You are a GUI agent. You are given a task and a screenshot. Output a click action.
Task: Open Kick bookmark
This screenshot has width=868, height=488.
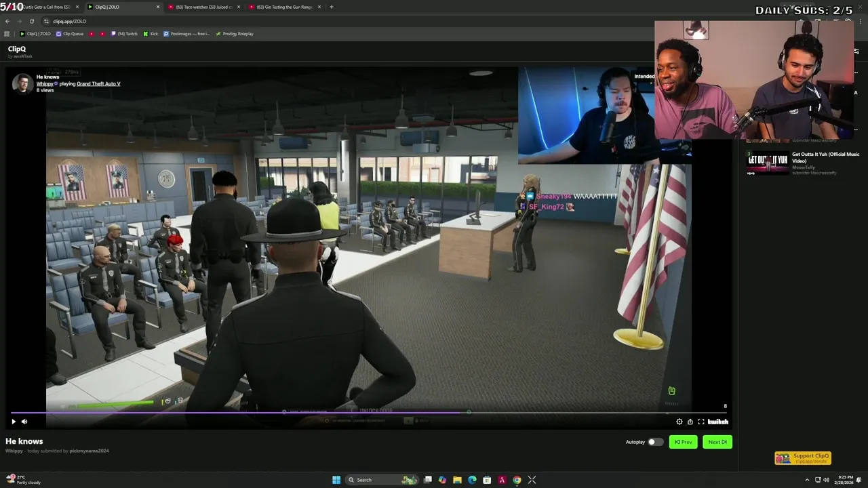pos(151,34)
